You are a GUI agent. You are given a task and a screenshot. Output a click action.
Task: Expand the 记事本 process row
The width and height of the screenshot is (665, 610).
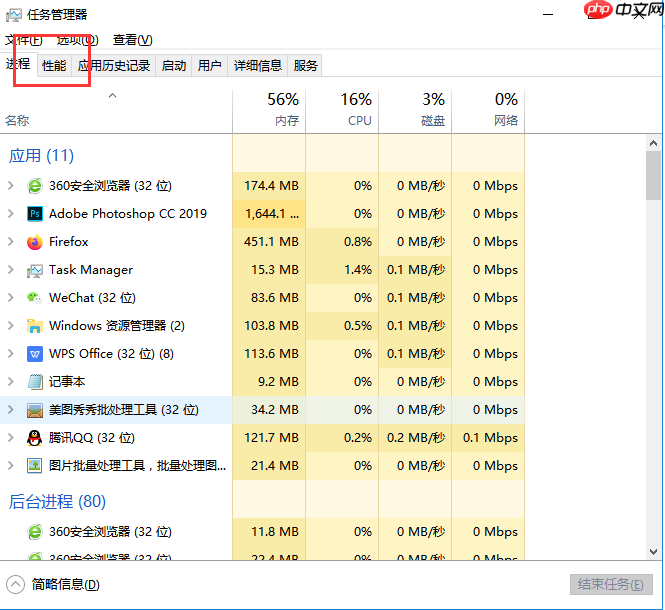tap(11, 382)
